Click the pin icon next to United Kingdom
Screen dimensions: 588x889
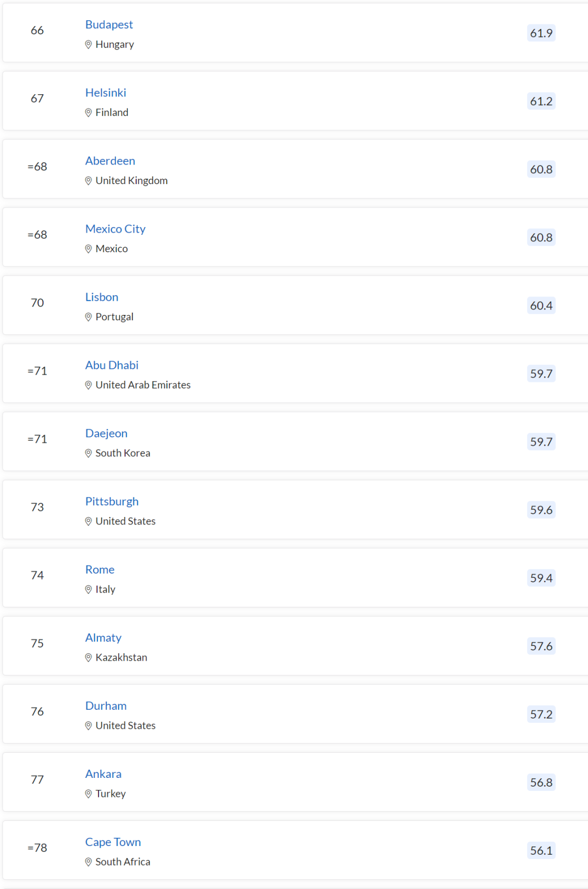click(88, 181)
